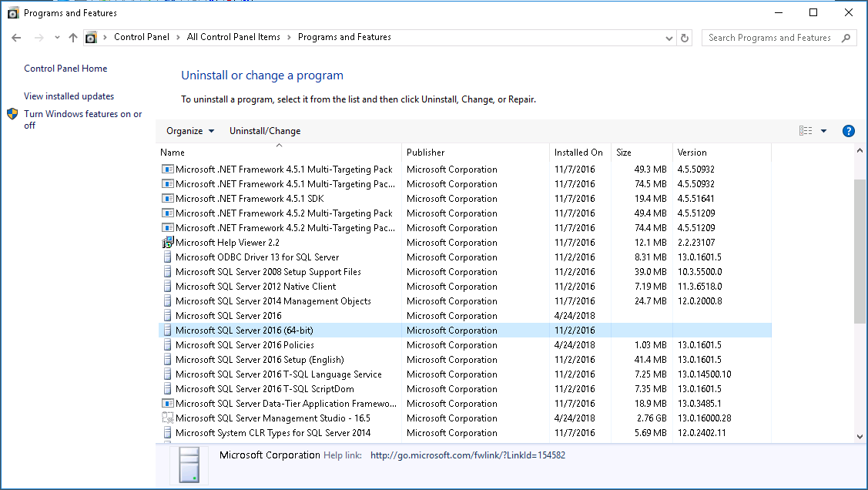
Task: Click icon of ODBC Driver 13 for SQL Server
Action: (167, 257)
